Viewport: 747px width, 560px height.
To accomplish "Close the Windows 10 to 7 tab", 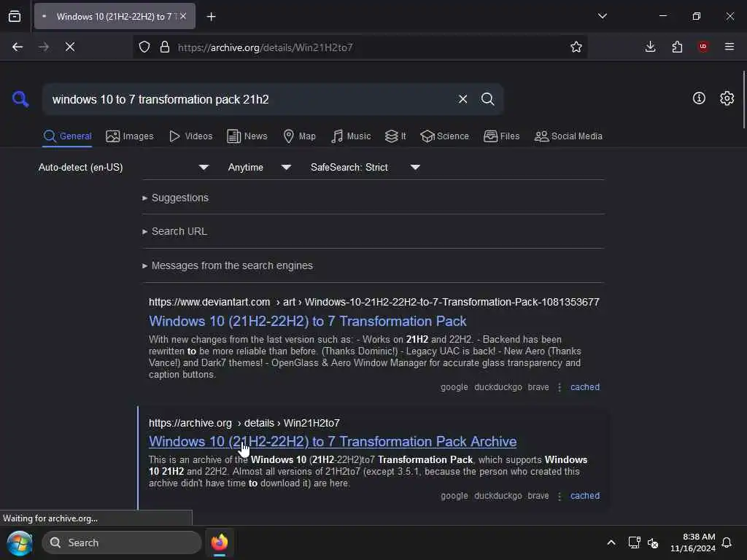I will coord(183,16).
